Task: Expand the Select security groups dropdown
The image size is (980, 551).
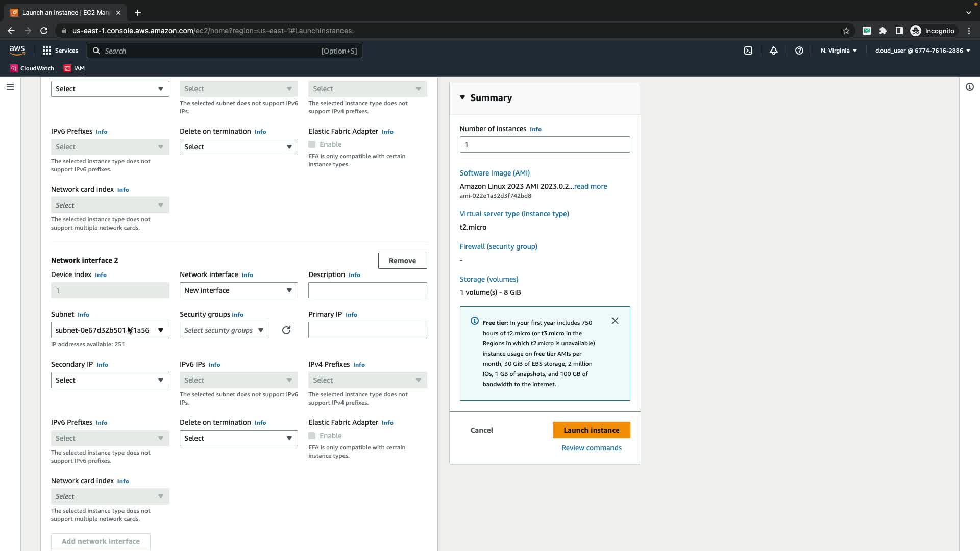Action: [x=224, y=330]
